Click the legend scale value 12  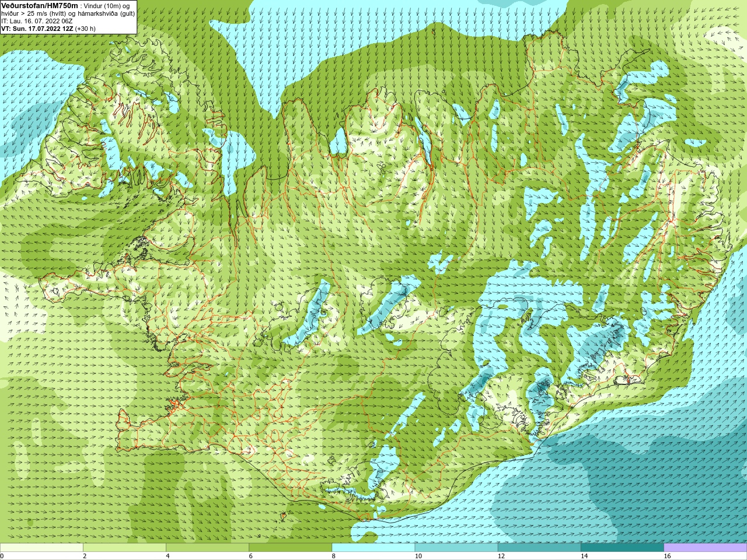[x=501, y=556]
